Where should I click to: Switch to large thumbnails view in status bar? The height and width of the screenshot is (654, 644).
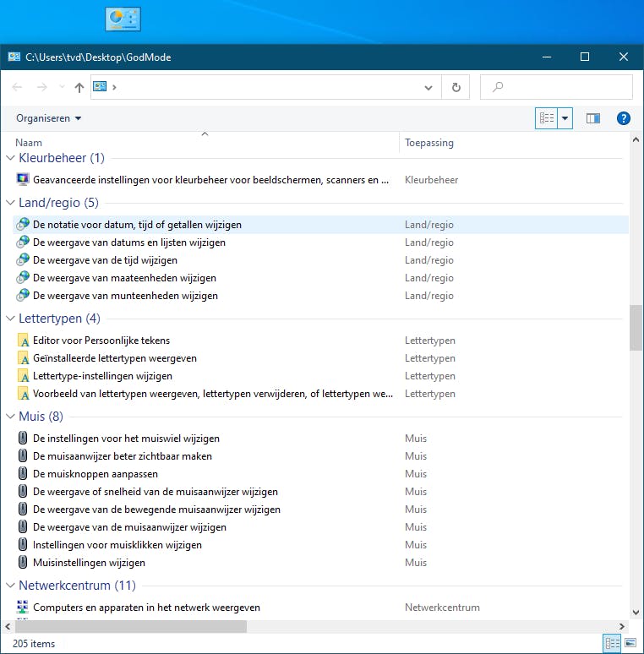pyautogui.click(x=630, y=643)
